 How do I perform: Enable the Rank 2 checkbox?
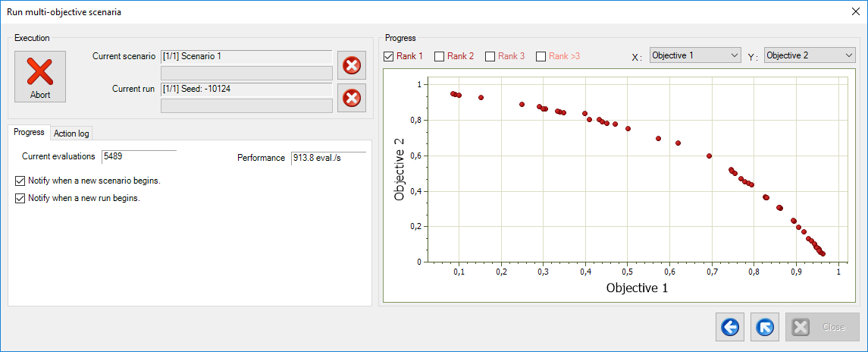(440, 56)
